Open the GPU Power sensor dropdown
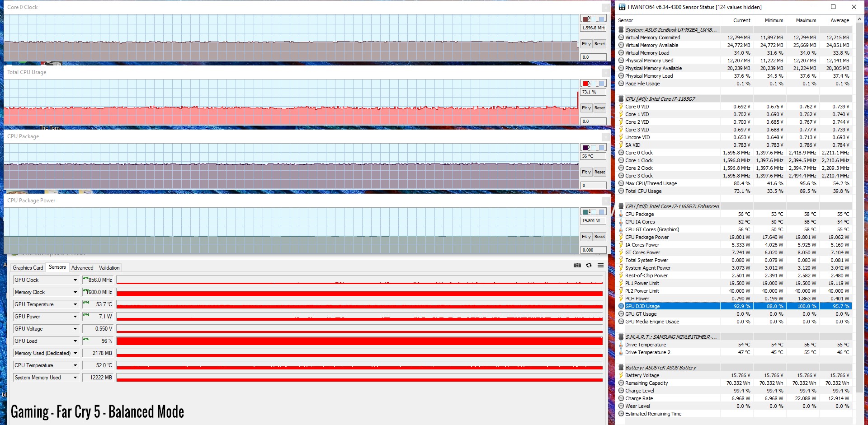 click(x=75, y=317)
